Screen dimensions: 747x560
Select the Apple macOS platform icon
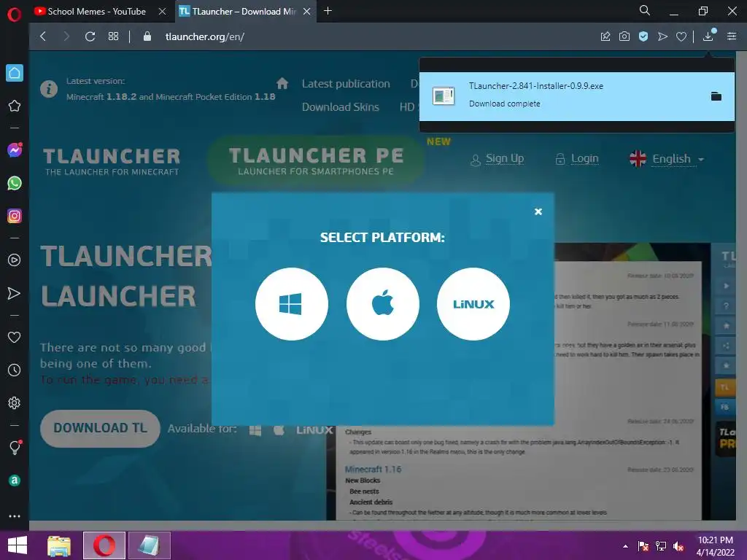(x=382, y=304)
